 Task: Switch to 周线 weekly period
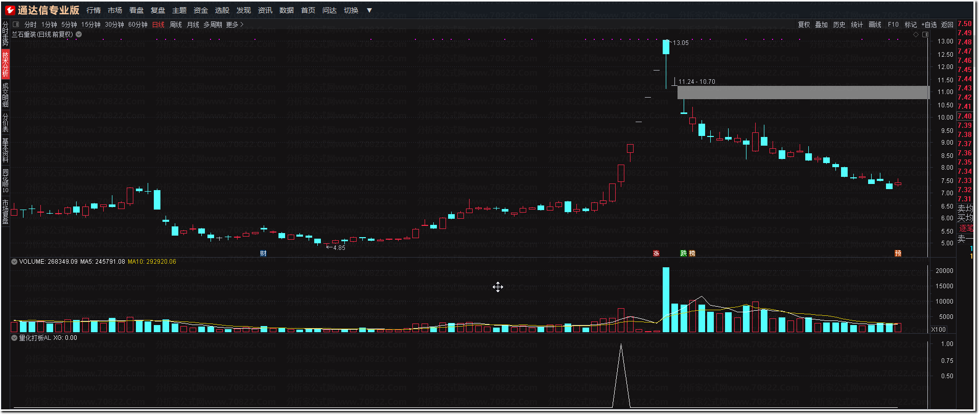tap(176, 25)
